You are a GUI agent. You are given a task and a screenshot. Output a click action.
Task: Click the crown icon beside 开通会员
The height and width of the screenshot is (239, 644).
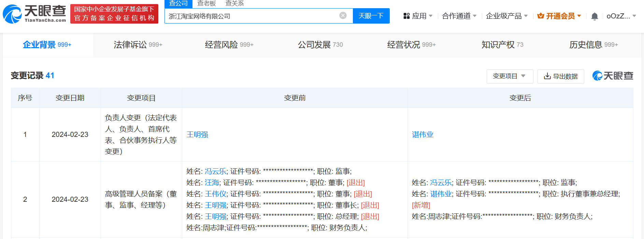541,16
